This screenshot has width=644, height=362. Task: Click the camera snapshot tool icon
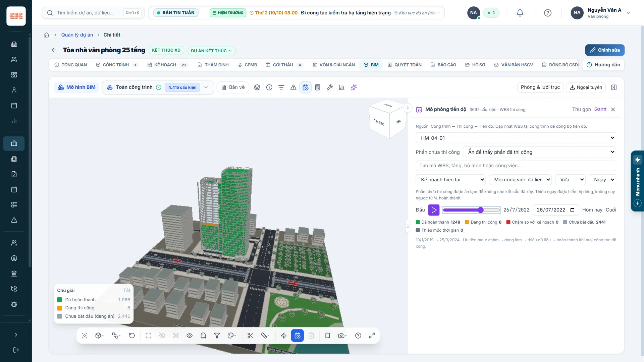(x=342, y=336)
